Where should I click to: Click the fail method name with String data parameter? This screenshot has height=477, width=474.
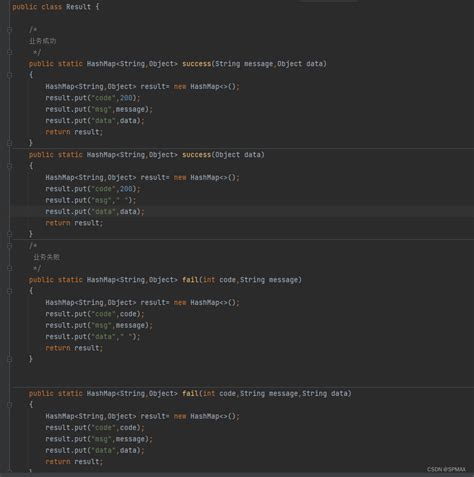coord(190,393)
